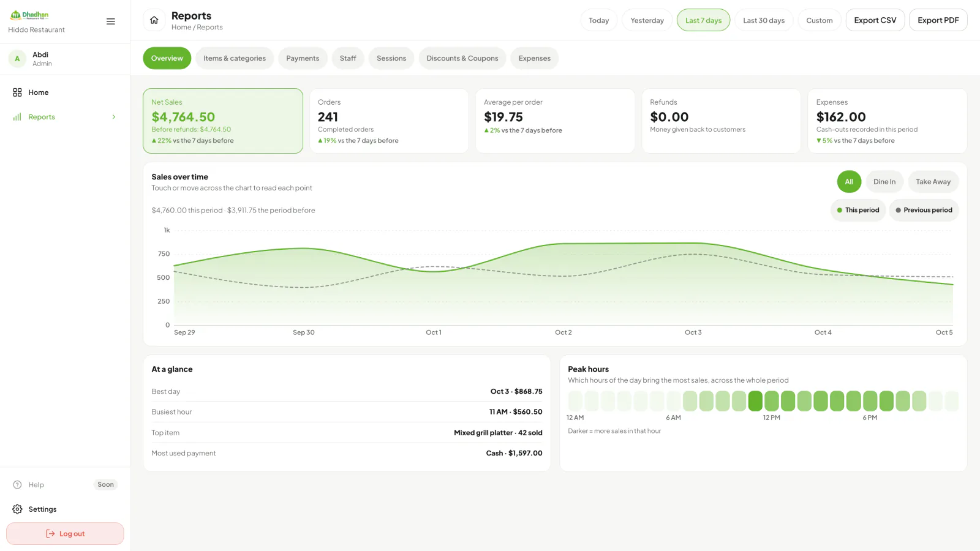Open the Custom date range picker

point(820,20)
